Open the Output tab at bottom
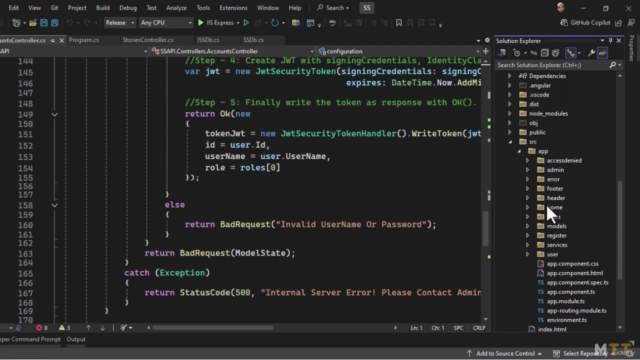 tap(76, 339)
